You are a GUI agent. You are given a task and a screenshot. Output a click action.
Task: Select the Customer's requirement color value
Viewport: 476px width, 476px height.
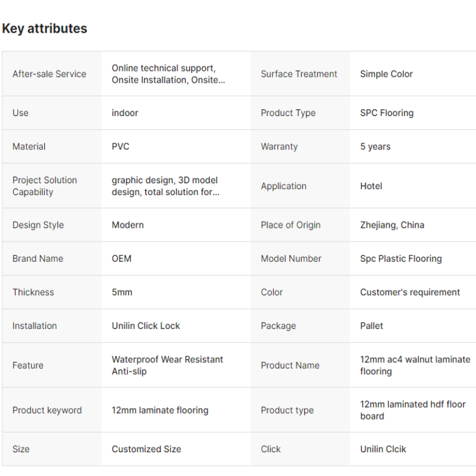pyautogui.click(x=410, y=292)
